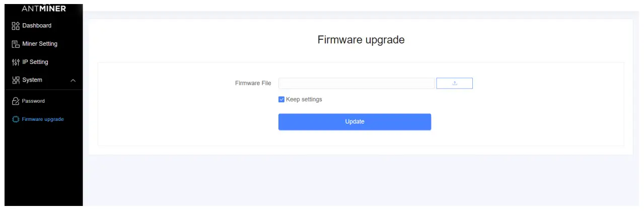Image resolution: width=644 pixels, height=211 pixels.
Task: Toggle Keep settings via its label text
Action: click(x=304, y=100)
